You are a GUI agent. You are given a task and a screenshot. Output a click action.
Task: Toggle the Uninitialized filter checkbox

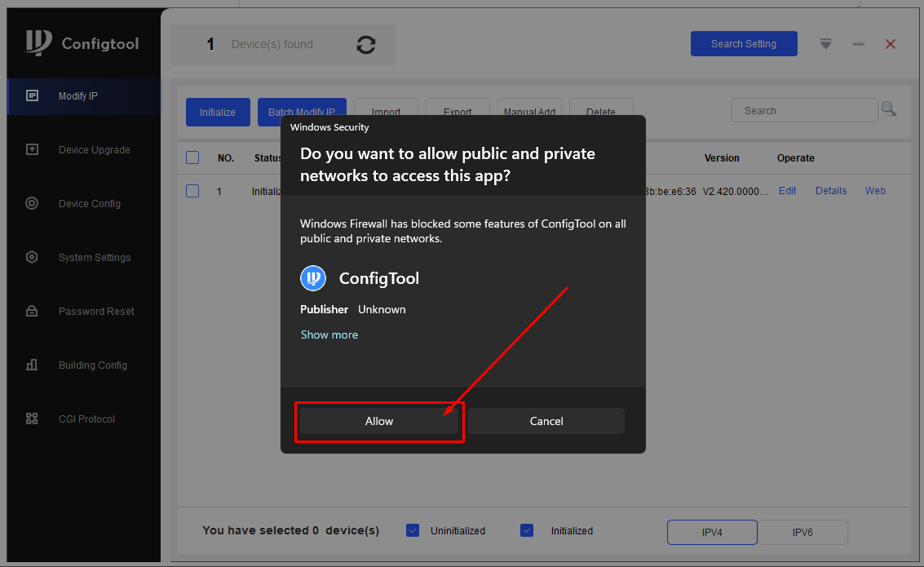(x=413, y=530)
